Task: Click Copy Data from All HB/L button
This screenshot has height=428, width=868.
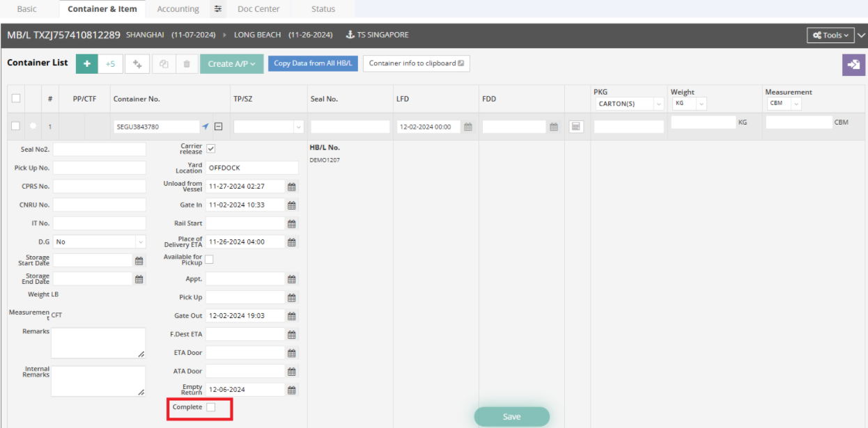Action: [x=313, y=63]
